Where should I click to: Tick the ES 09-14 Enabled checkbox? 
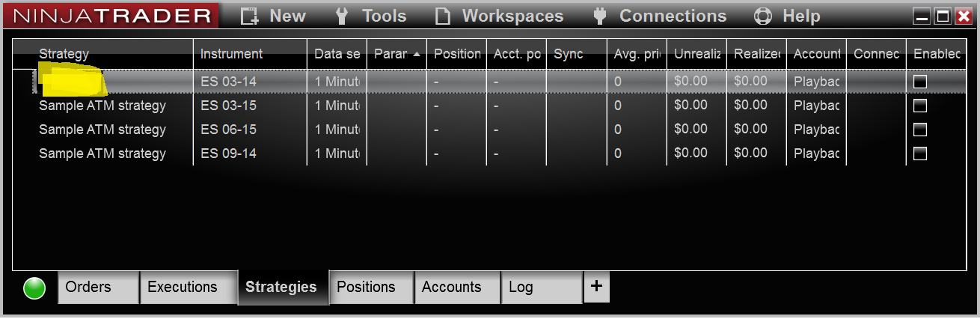click(920, 154)
